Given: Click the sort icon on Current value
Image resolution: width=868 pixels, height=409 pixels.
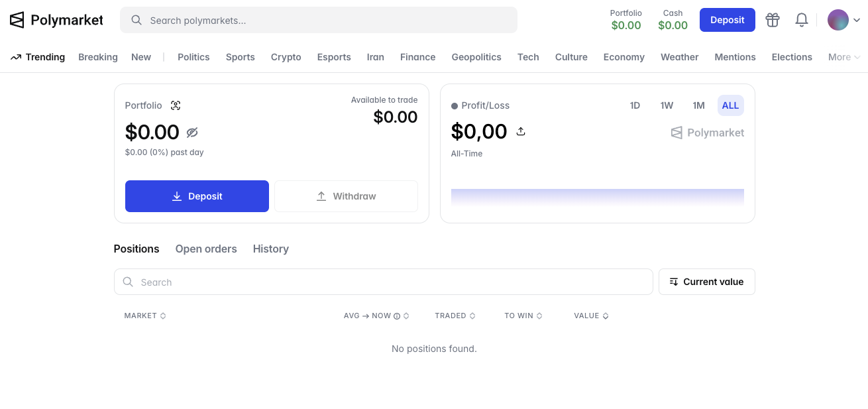Looking at the screenshot, I should 674,281.
